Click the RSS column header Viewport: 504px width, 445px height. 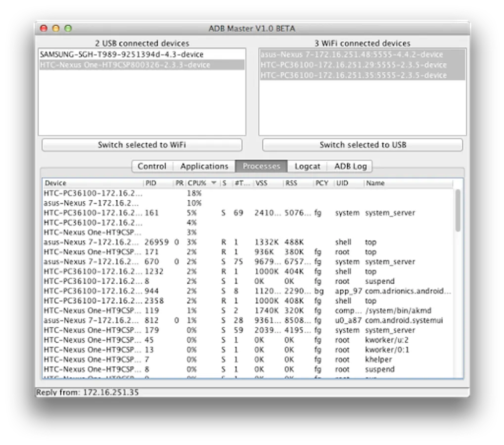[298, 183]
